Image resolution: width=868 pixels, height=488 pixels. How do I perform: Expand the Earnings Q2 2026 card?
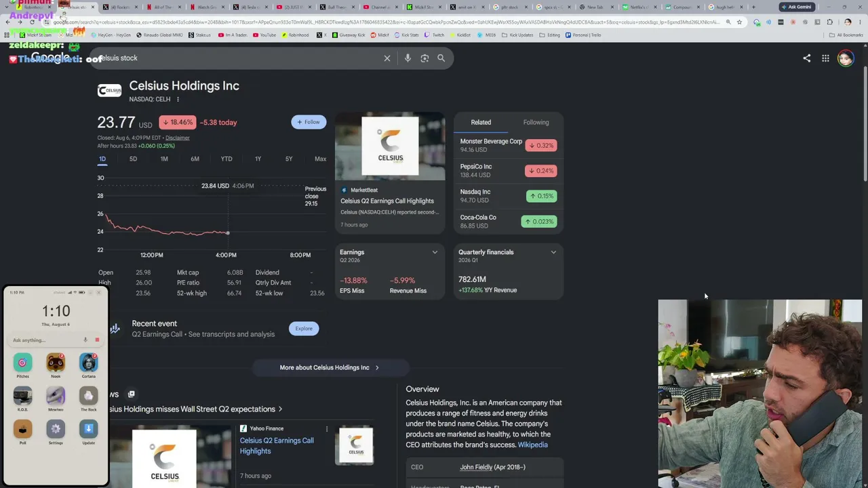pyautogui.click(x=435, y=253)
